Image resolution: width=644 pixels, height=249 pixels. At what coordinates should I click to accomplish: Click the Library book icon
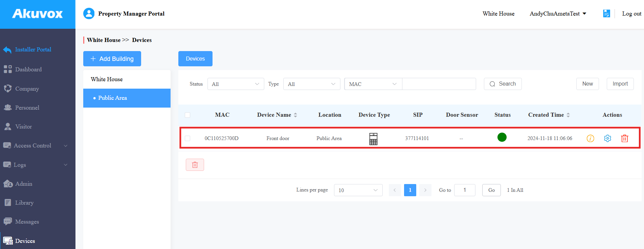(x=7, y=203)
